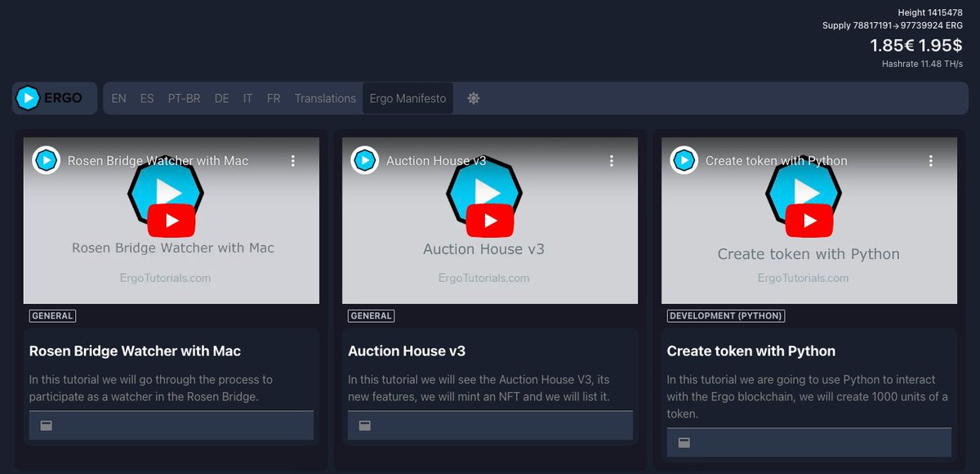Open the options menu on Create token with Python card
Screen dimensions: 980x474
930,161
